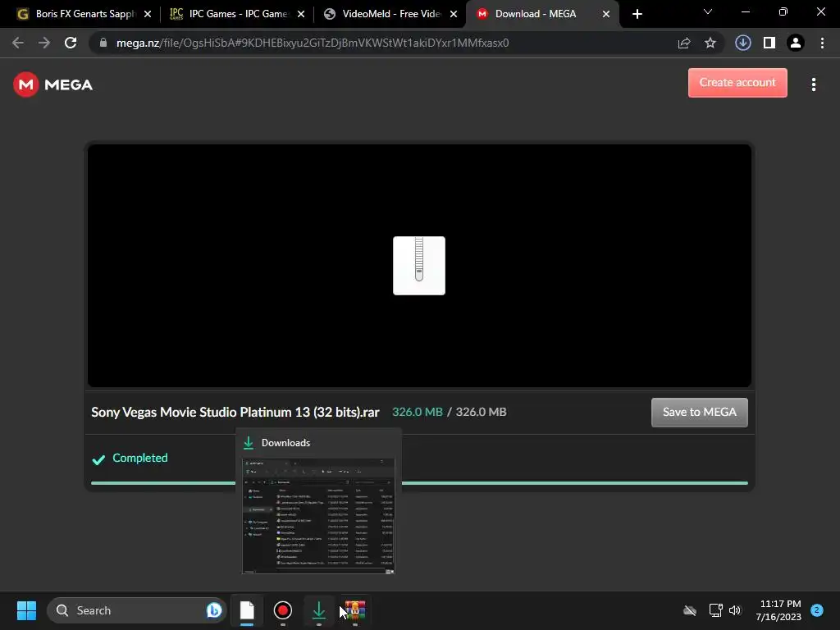Close the Boris FX Genarts tab
Image resolution: width=840 pixels, height=630 pixels.
(x=148, y=14)
